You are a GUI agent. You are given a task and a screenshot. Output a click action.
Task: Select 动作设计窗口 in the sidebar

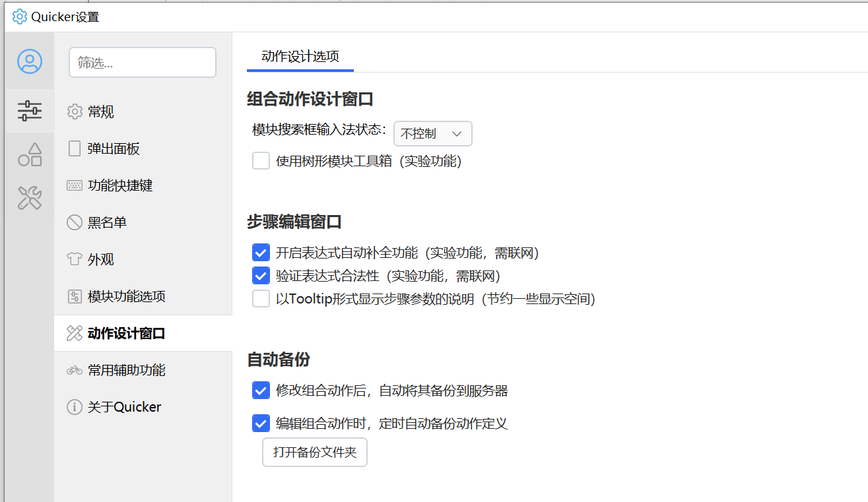[143, 334]
